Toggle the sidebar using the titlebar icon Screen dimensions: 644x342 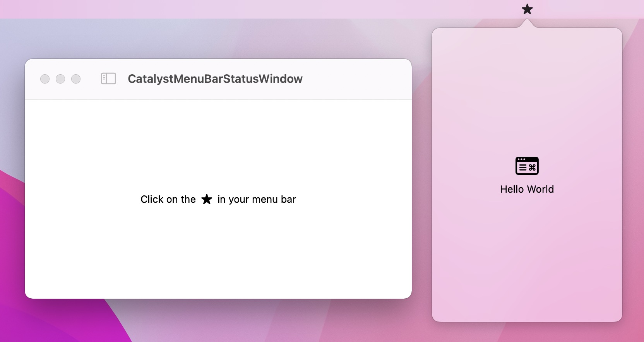point(108,79)
